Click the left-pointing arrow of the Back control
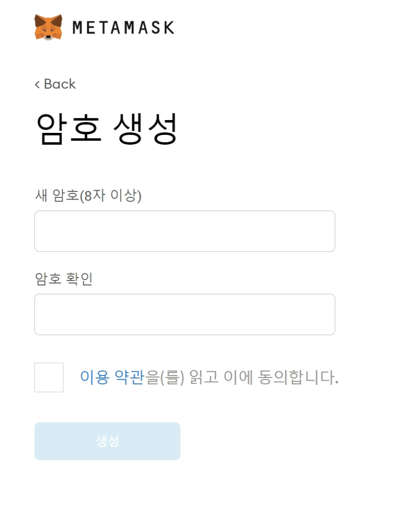Viewport: 410px width, 532px height. (x=37, y=84)
